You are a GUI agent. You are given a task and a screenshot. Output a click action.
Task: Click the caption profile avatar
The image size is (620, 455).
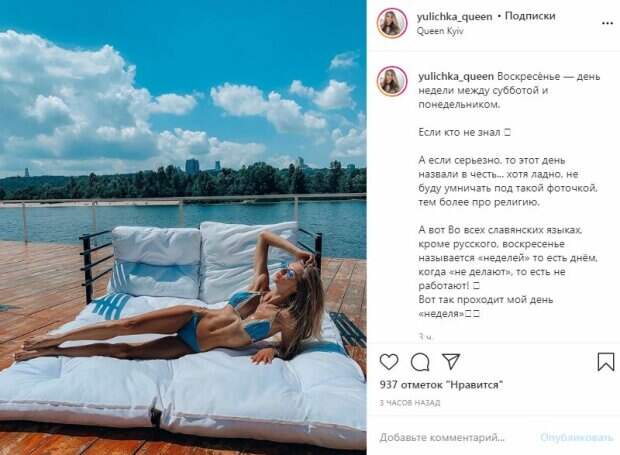[x=391, y=81]
